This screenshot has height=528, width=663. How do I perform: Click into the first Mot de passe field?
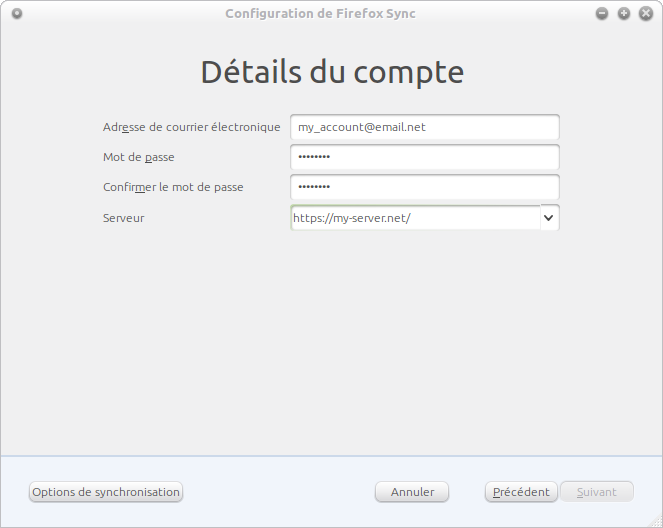pyautogui.click(x=424, y=158)
